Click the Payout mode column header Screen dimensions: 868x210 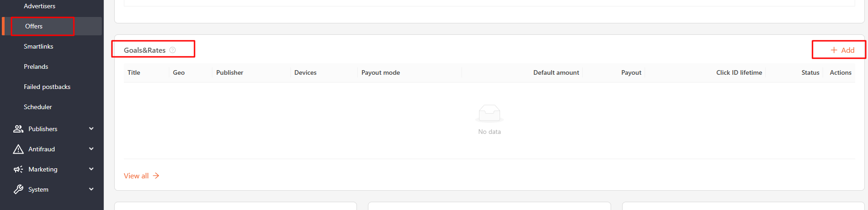(x=380, y=72)
